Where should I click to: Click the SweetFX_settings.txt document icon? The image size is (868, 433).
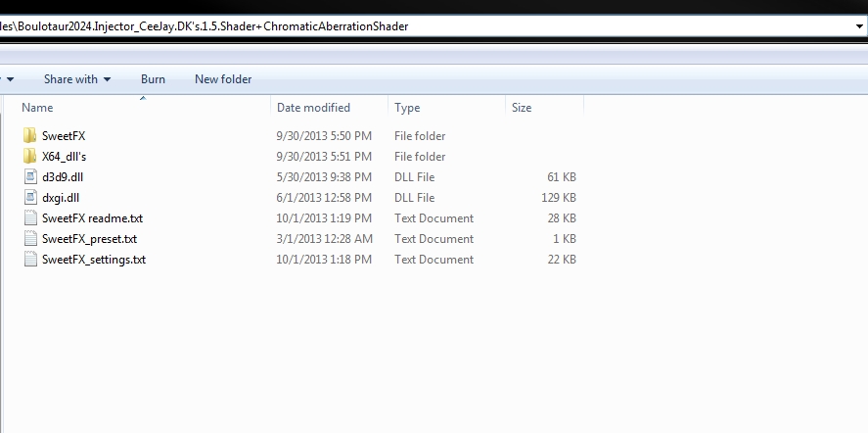[x=29, y=260]
